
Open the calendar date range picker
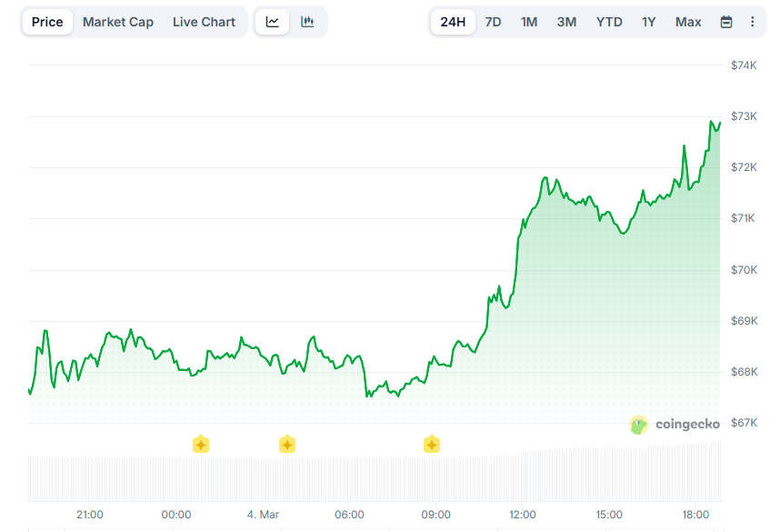point(726,22)
